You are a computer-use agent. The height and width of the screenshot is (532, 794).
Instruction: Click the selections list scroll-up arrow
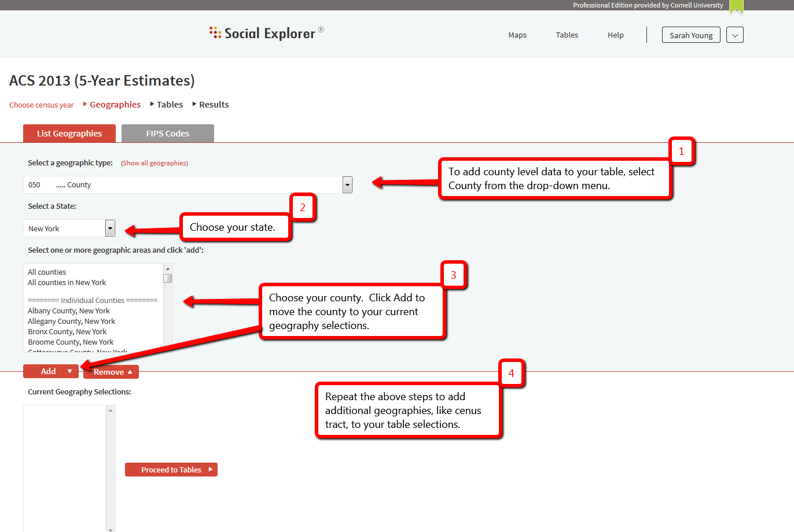pyautogui.click(x=111, y=410)
